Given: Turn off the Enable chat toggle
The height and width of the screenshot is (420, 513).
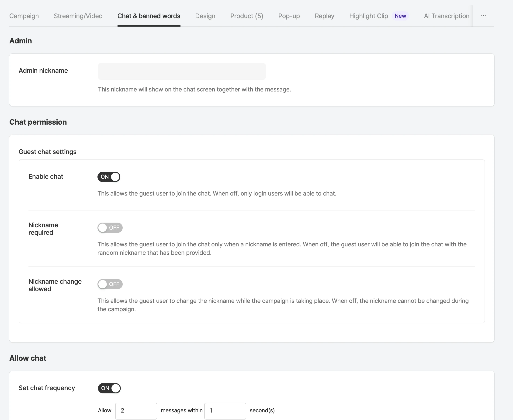Looking at the screenshot, I should [109, 177].
